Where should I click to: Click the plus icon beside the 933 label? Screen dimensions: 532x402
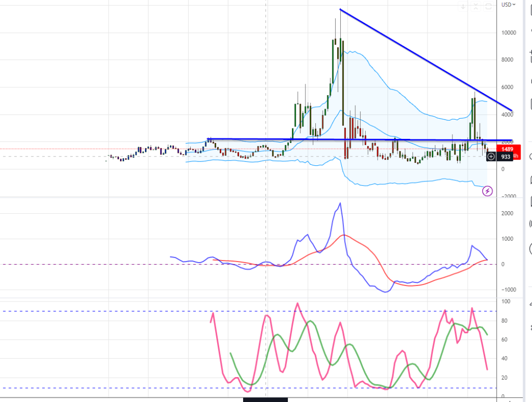click(x=491, y=157)
